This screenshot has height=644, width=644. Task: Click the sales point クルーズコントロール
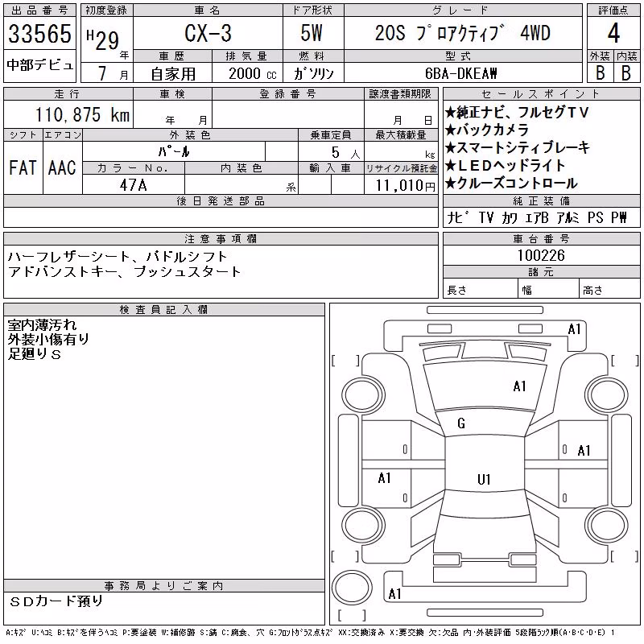(x=511, y=184)
